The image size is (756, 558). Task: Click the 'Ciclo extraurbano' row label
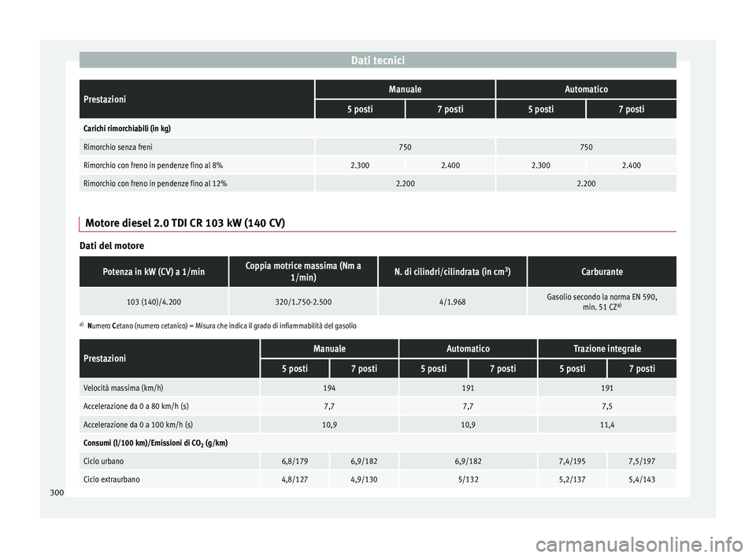(x=111, y=480)
